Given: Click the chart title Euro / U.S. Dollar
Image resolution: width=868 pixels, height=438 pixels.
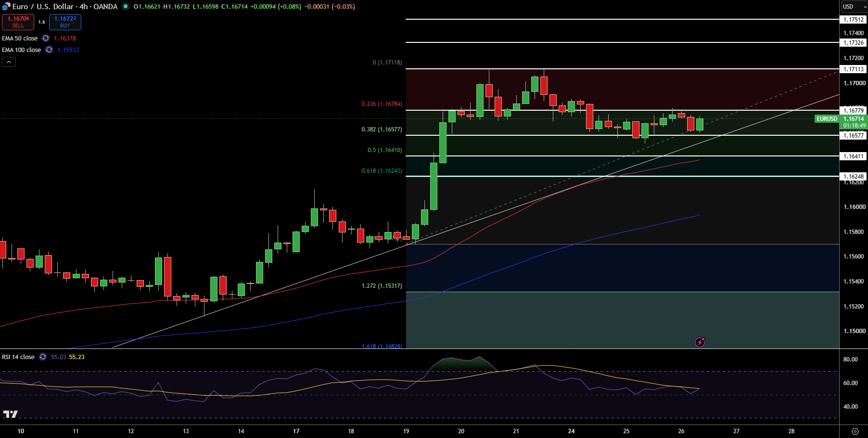Looking at the screenshot, I should click(43, 6).
